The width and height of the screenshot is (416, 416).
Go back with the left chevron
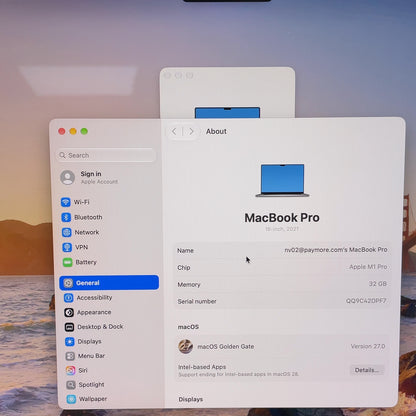174,132
